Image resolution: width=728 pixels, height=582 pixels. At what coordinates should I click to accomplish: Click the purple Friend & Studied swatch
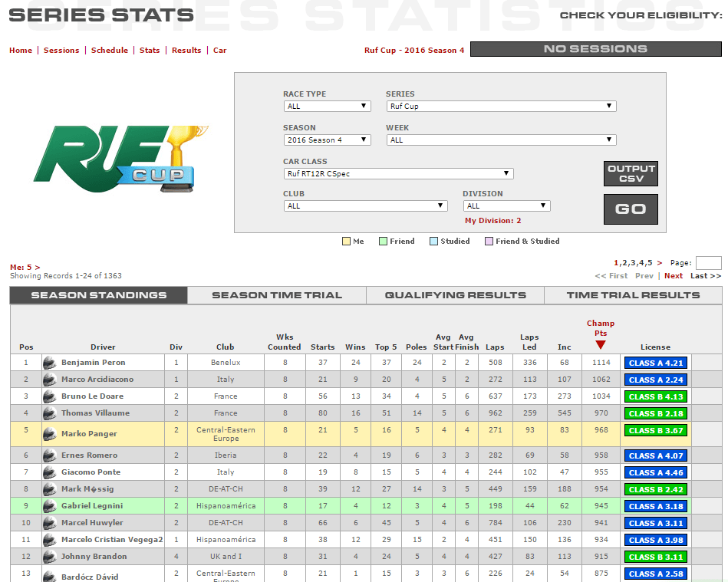(x=489, y=242)
